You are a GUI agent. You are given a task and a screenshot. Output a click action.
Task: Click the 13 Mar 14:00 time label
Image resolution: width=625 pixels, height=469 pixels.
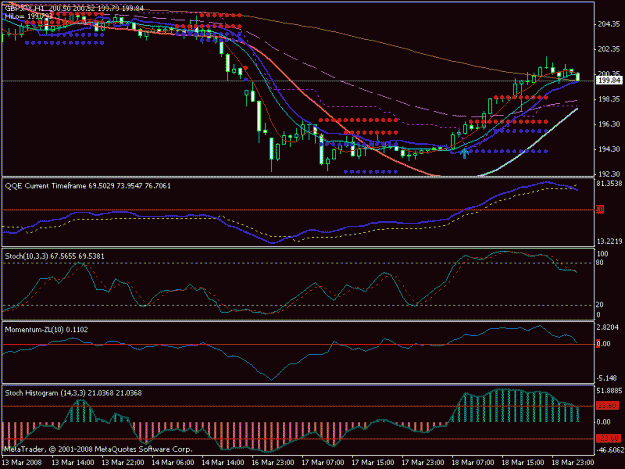[x=73, y=463]
